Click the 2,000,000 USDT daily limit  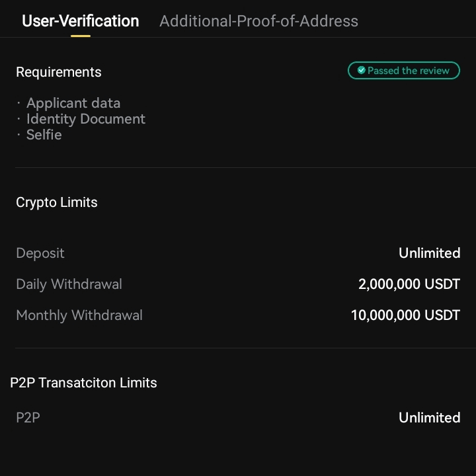pyautogui.click(x=409, y=284)
